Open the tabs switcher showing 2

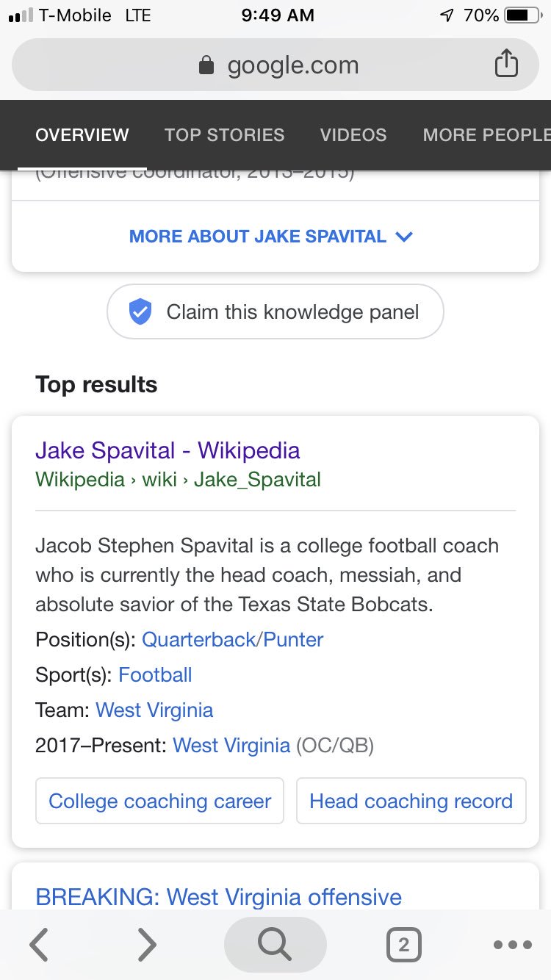(403, 945)
